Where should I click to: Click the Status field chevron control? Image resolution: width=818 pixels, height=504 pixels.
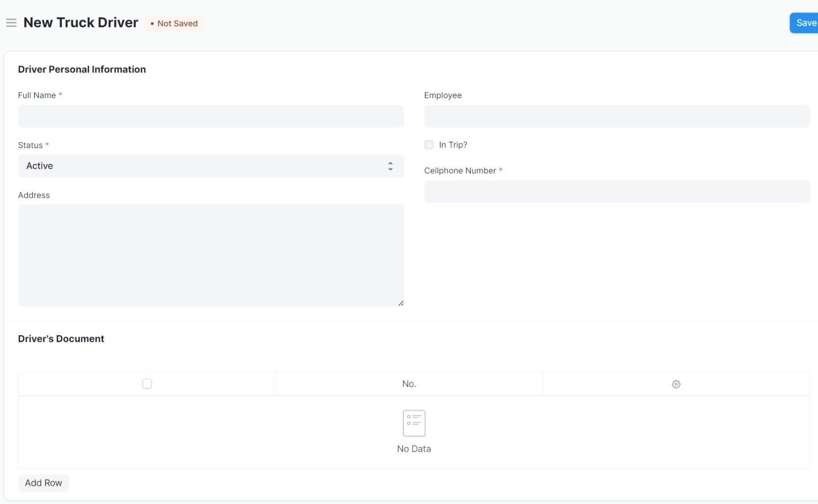point(390,166)
